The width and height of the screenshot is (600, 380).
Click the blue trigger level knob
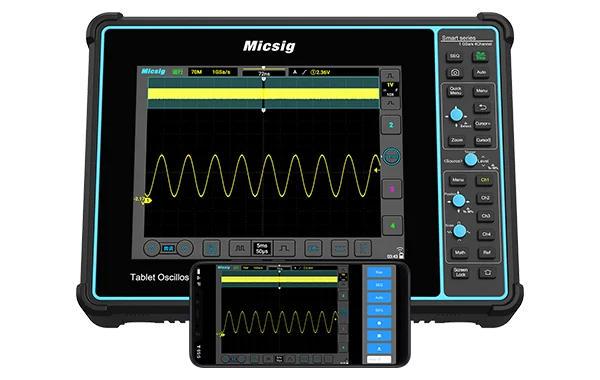471,160
